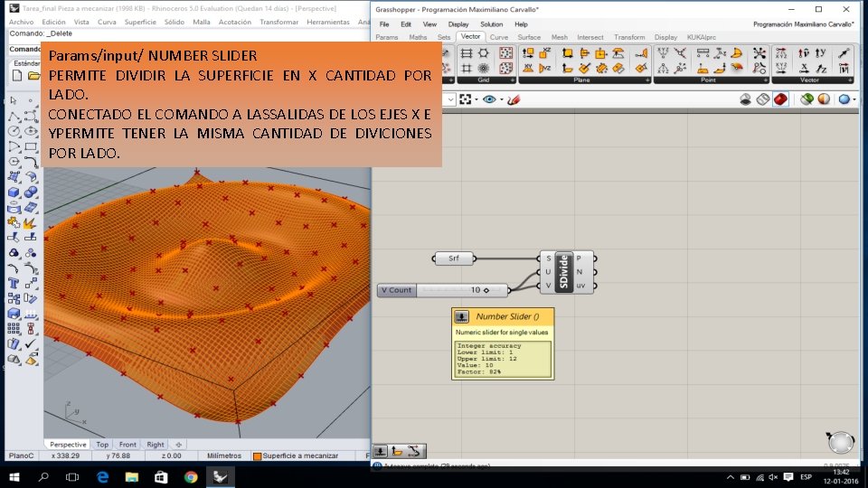The width and height of the screenshot is (868, 488).
Task: Expand the Vector panel components
Action: tap(850, 80)
